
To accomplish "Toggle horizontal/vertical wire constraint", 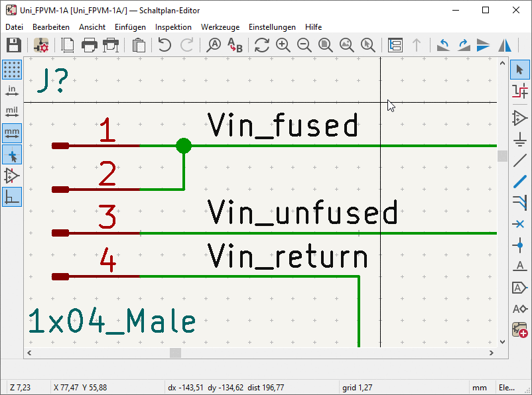I will coord(12,197).
